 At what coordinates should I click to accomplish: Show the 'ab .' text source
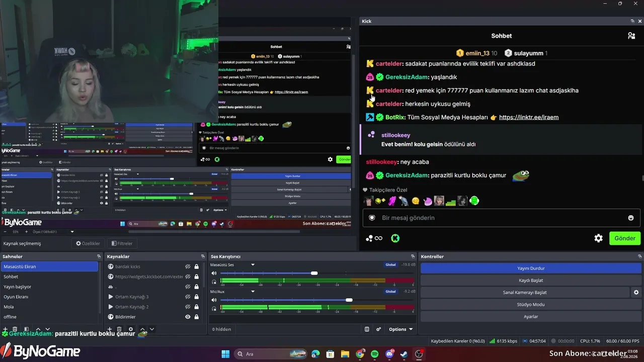click(188, 287)
